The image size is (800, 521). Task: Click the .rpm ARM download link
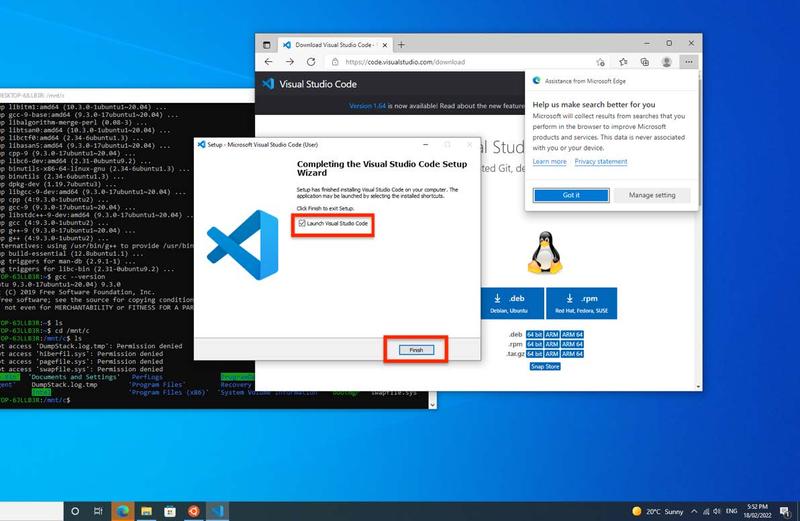(x=552, y=344)
